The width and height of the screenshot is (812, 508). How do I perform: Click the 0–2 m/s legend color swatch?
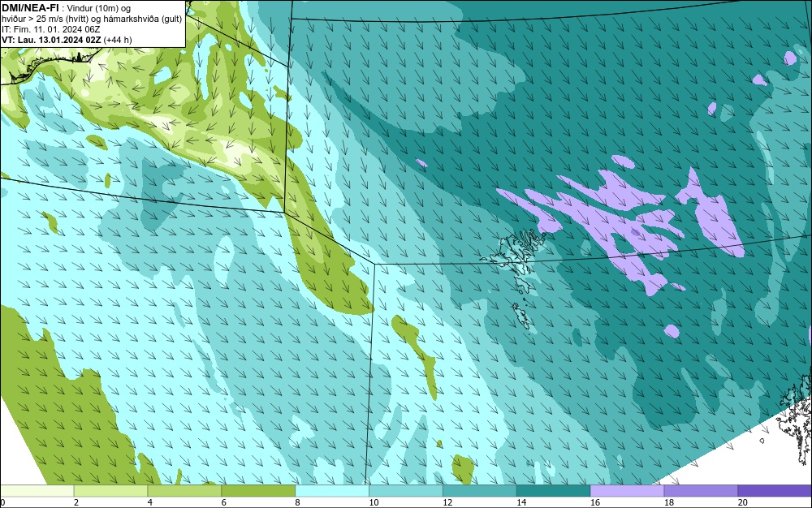37,490
